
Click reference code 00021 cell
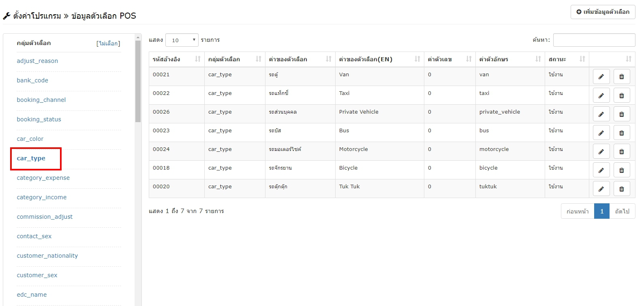coord(177,77)
